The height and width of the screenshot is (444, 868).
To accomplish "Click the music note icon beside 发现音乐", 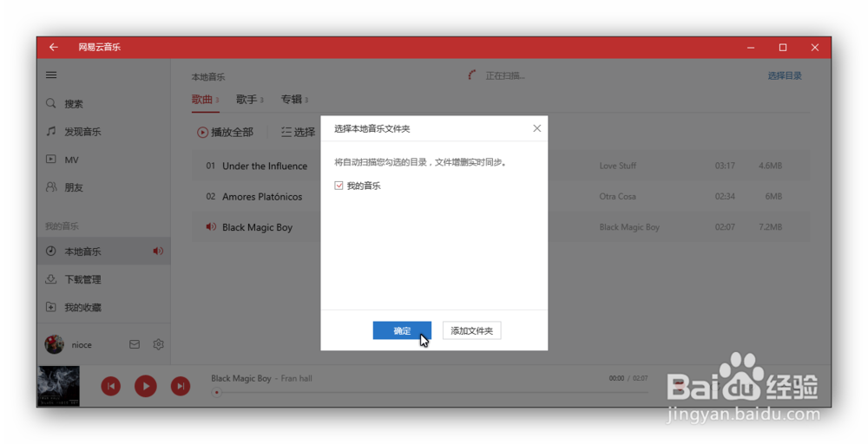I will [x=50, y=131].
